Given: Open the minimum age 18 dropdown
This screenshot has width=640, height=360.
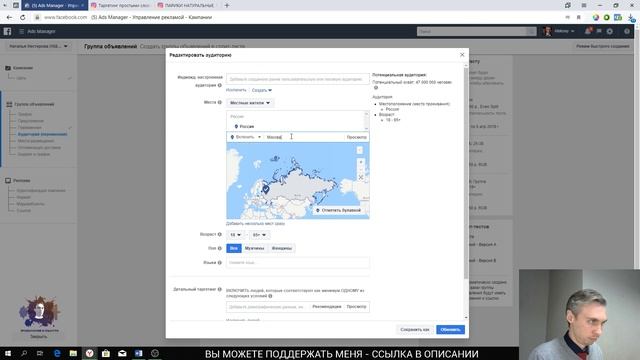Looking at the screenshot, I should click(235, 235).
